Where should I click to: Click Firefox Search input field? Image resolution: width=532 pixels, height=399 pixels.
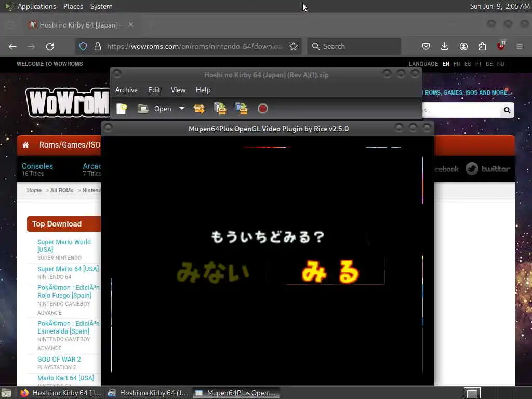pos(354,46)
